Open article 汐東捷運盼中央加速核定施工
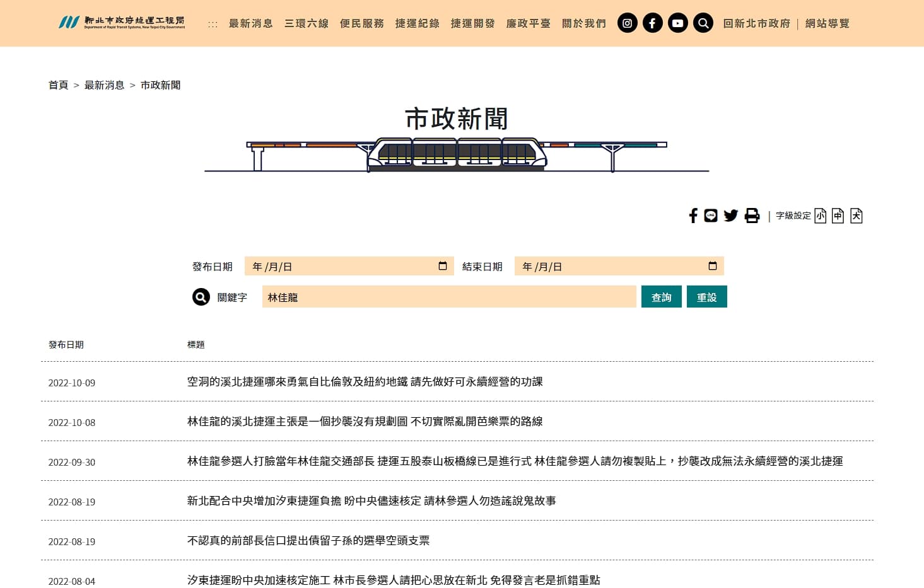 [x=394, y=580]
